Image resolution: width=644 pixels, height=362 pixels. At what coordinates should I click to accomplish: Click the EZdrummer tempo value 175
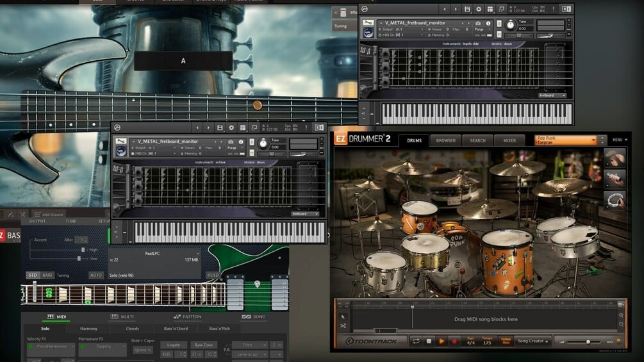click(487, 343)
